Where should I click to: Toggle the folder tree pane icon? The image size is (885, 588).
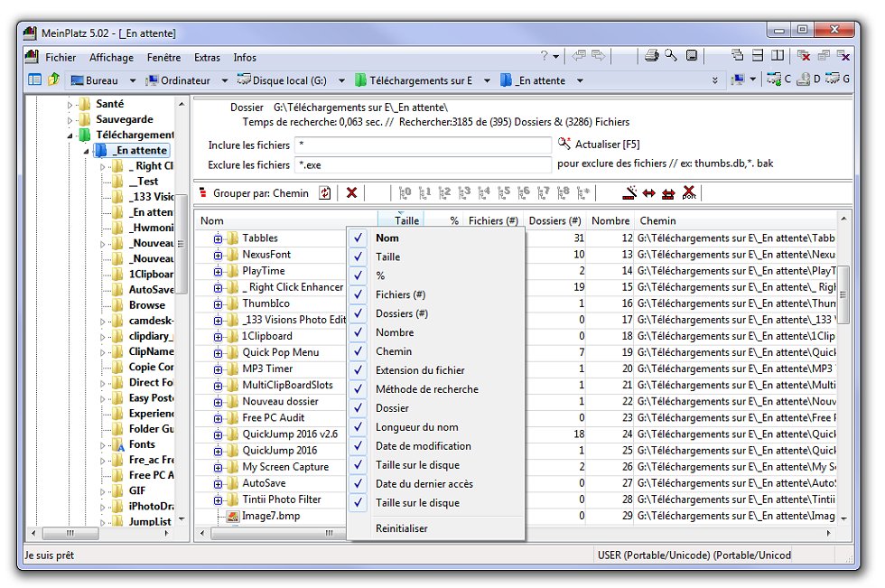point(34,79)
